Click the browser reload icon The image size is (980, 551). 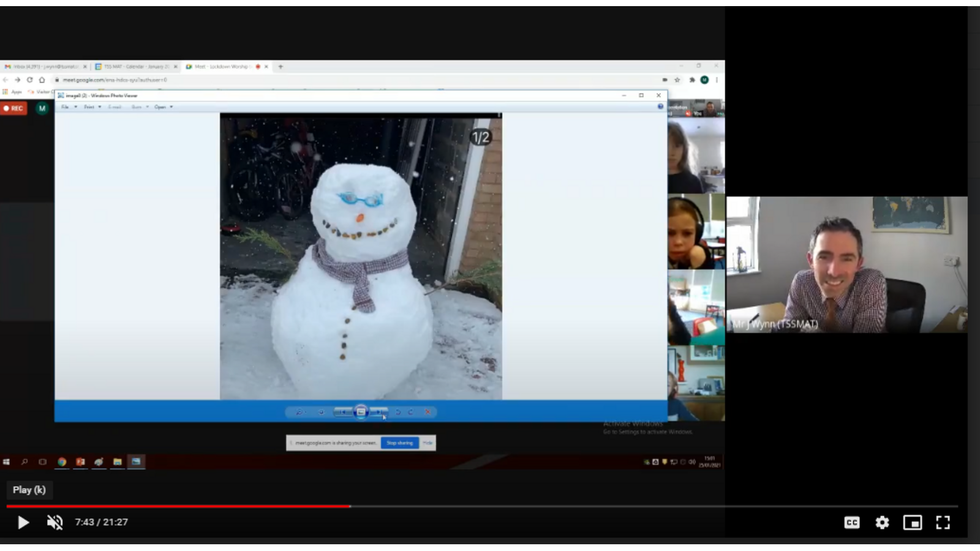pyautogui.click(x=29, y=80)
